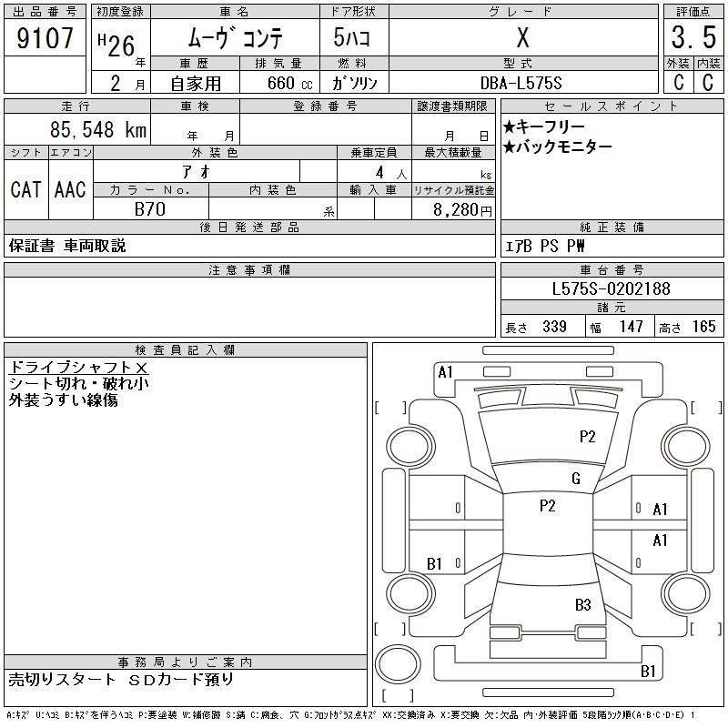Image resolution: width=728 pixels, height=728 pixels.
Task: Select the "出品番号" header label
Action: coord(45,12)
